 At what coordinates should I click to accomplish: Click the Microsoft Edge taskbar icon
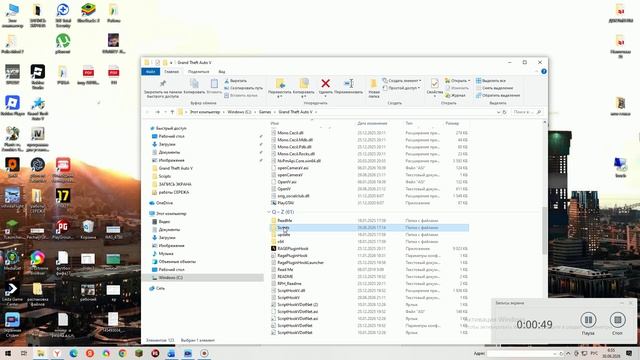click(73, 353)
